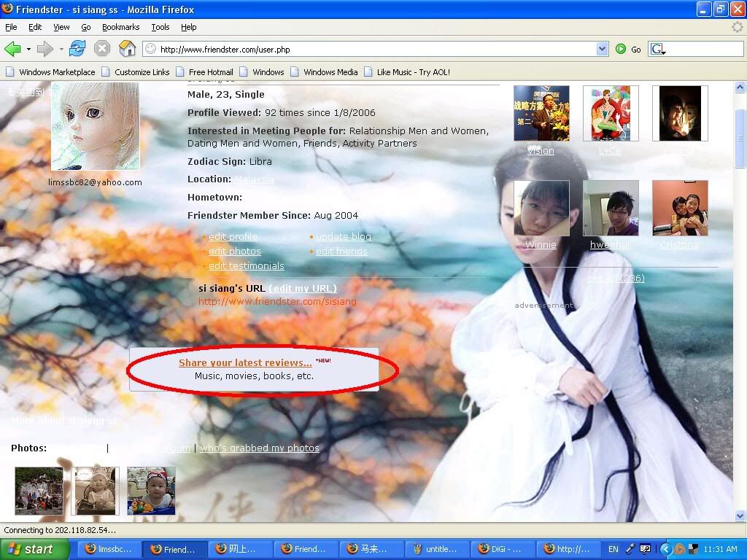Click the update blog link
Viewport: 747px width, 560px height.
pos(344,237)
